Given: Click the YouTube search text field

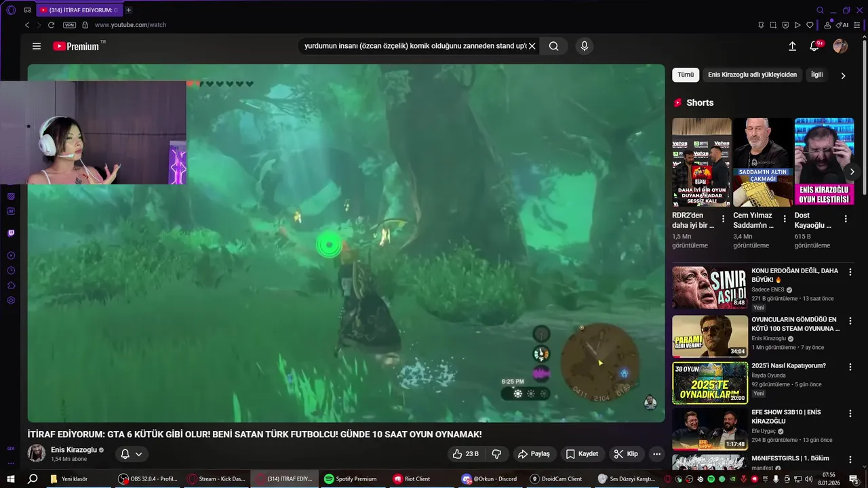Looking at the screenshot, I should tap(414, 46).
